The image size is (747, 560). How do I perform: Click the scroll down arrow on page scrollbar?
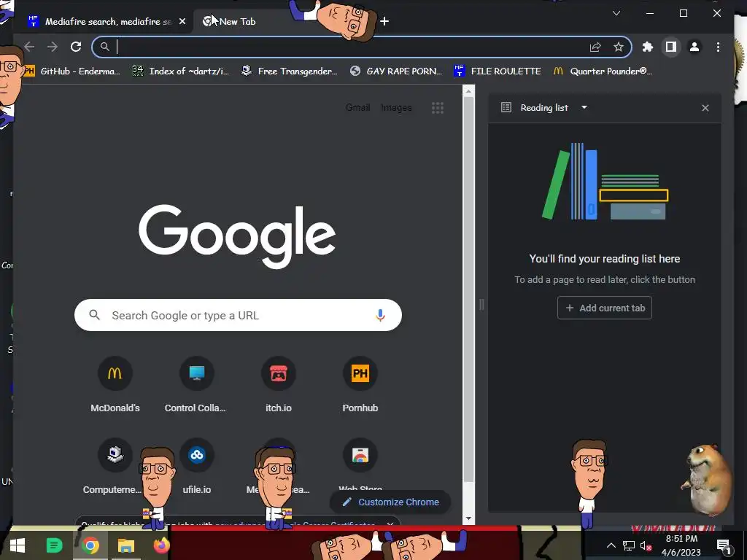point(468,518)
